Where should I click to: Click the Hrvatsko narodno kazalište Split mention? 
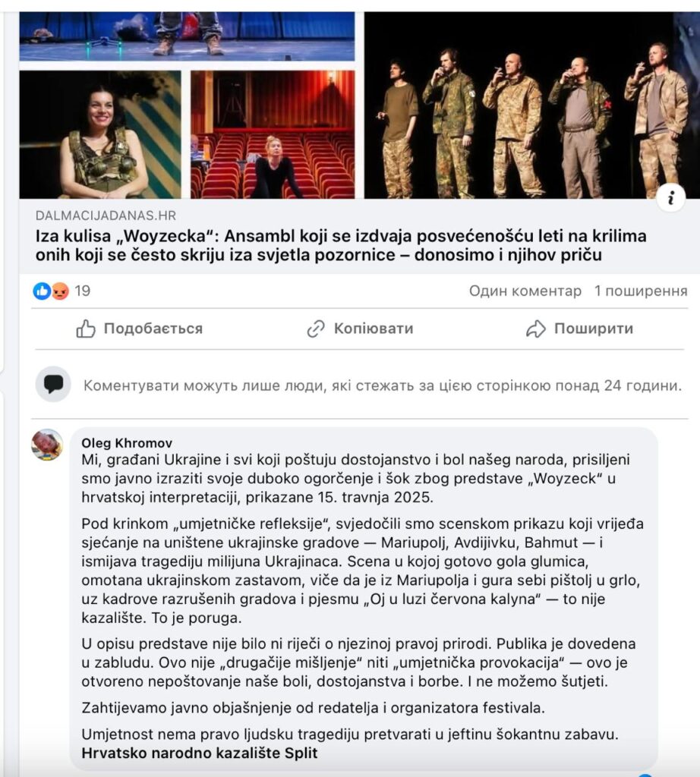click(199, 753)
